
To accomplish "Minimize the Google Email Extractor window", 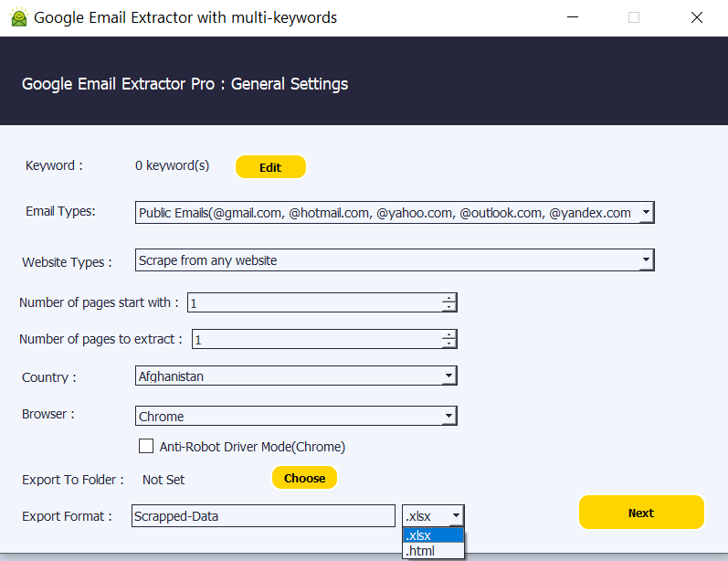I will [x=573, y=17].
